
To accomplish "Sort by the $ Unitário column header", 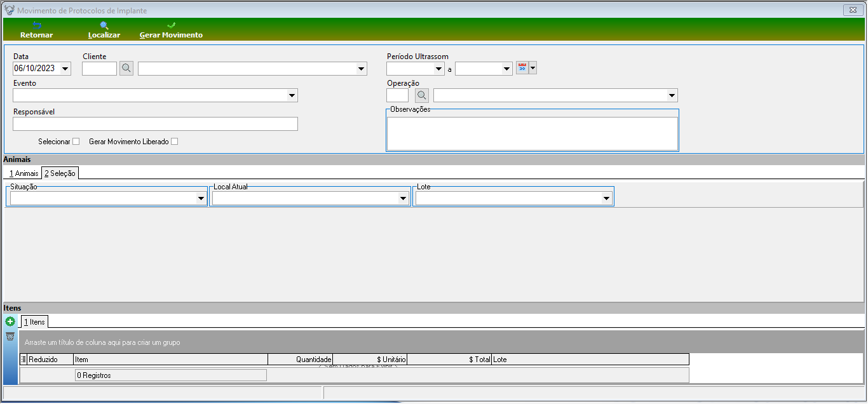I will click(370, 360).
